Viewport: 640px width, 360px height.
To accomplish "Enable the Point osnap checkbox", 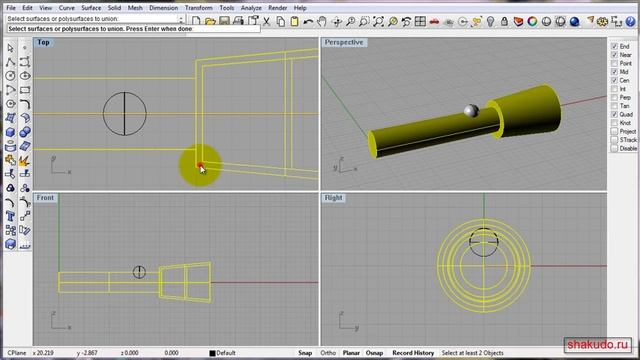I will (x=614, y=63).
